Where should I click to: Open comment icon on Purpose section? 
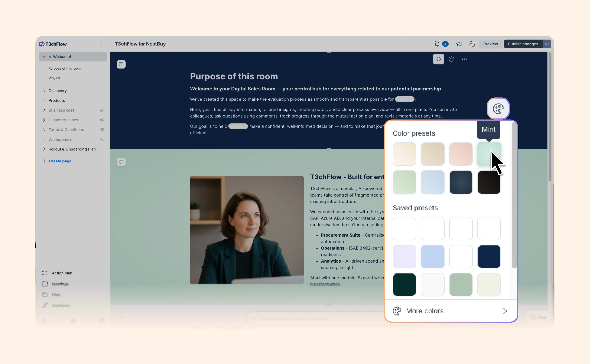click(x=121, y=64)
